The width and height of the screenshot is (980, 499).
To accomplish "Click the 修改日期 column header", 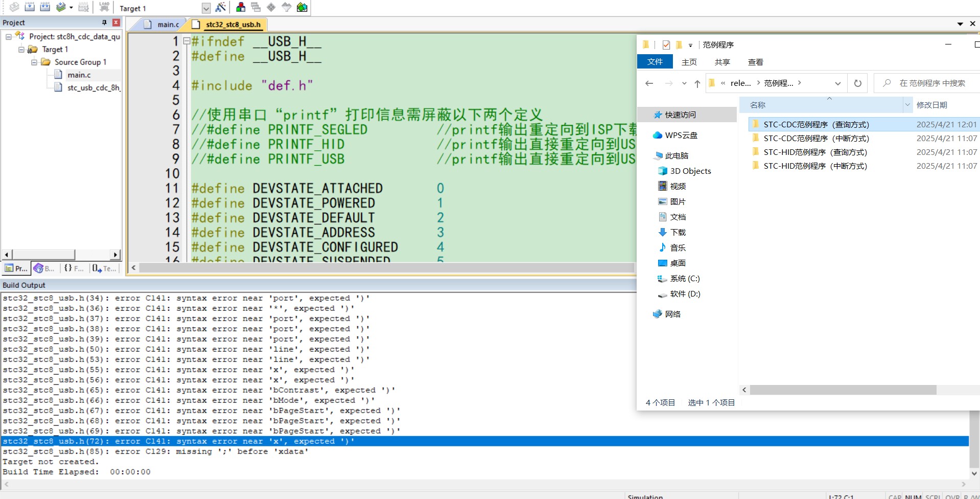I will tap(932, 105).
